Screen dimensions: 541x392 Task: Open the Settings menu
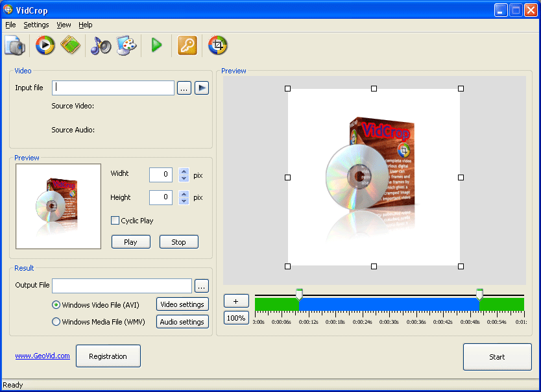[x=36, y=25]
